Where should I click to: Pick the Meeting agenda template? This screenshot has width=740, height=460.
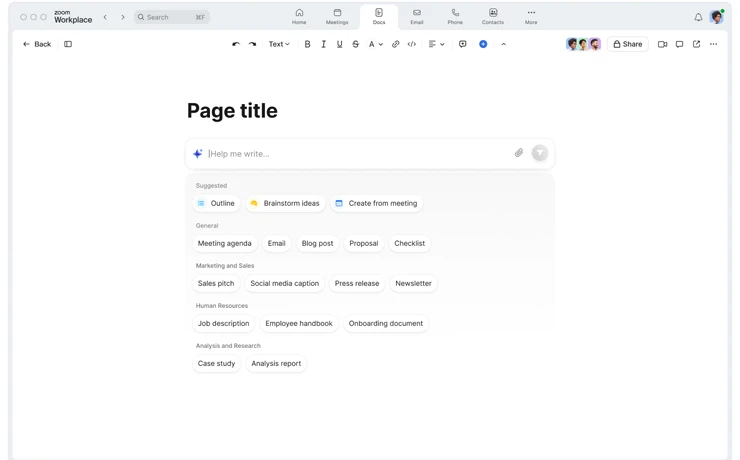(x=225, y=243)
